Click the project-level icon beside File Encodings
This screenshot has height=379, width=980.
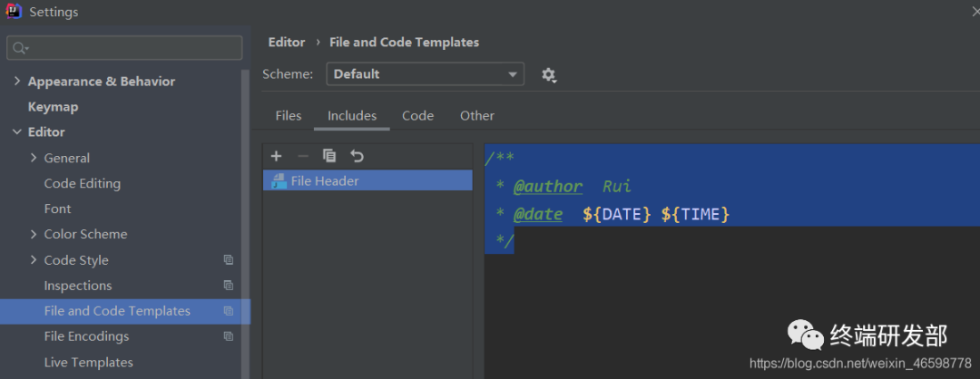(229, 335)
